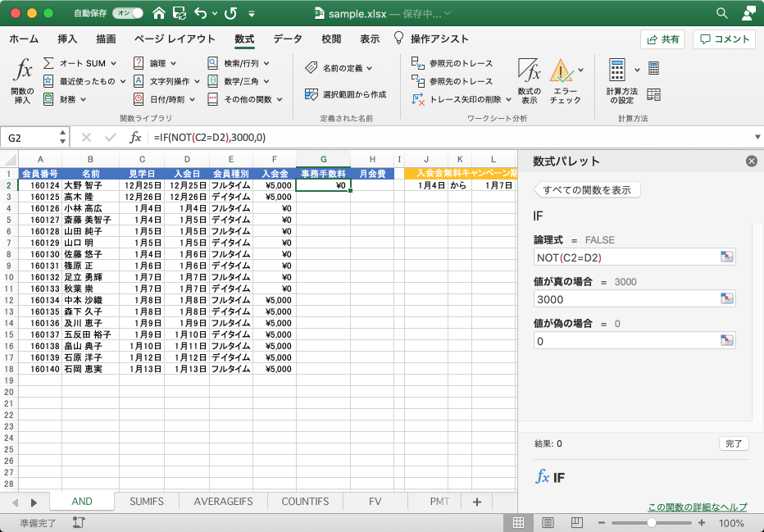
Task: Switch to Normal view in status bar
Action: 518,523
